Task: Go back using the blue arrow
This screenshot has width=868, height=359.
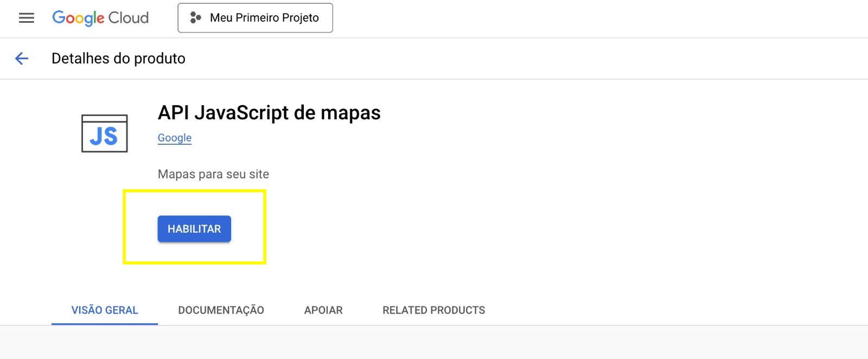Action: pyautogui.click(x=22, y=59)
